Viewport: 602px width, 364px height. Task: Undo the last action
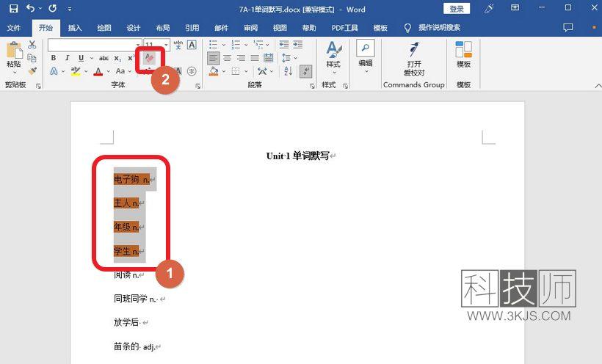(30, 9)
